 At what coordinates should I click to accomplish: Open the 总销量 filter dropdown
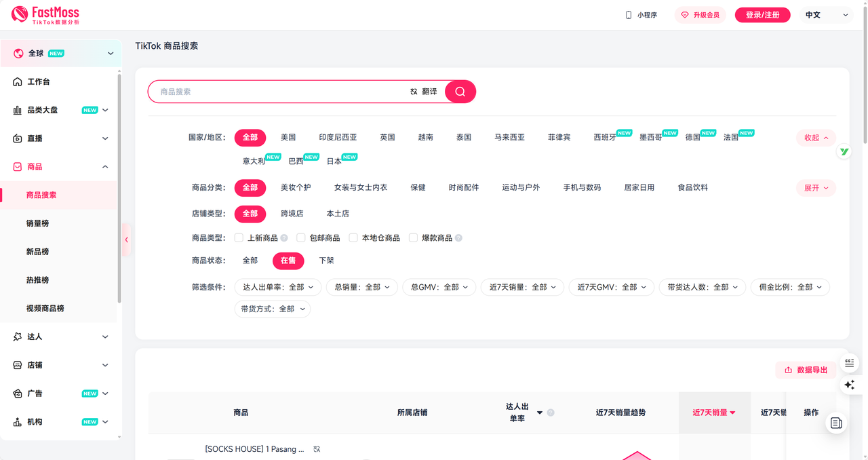(x=362, y=288)
